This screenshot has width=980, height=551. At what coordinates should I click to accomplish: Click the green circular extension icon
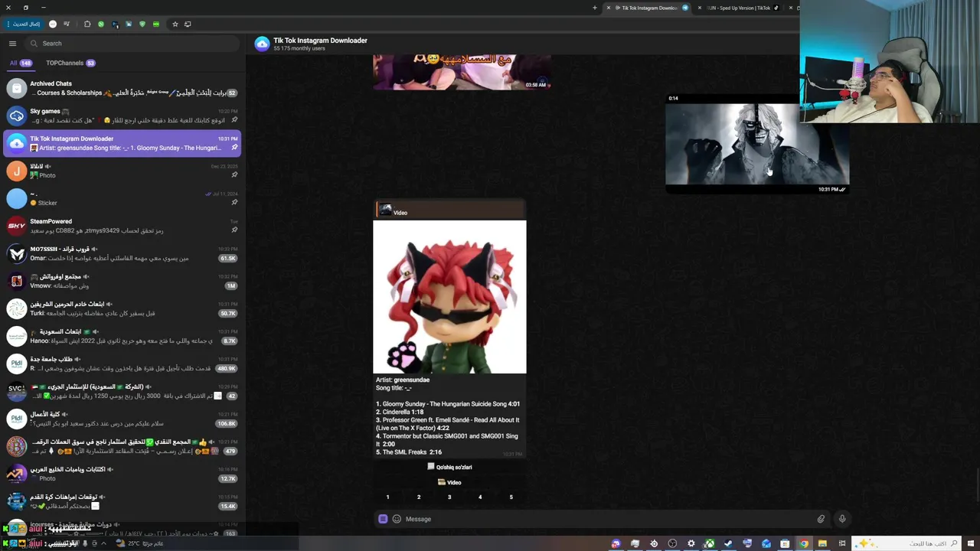tap(101, 24)
